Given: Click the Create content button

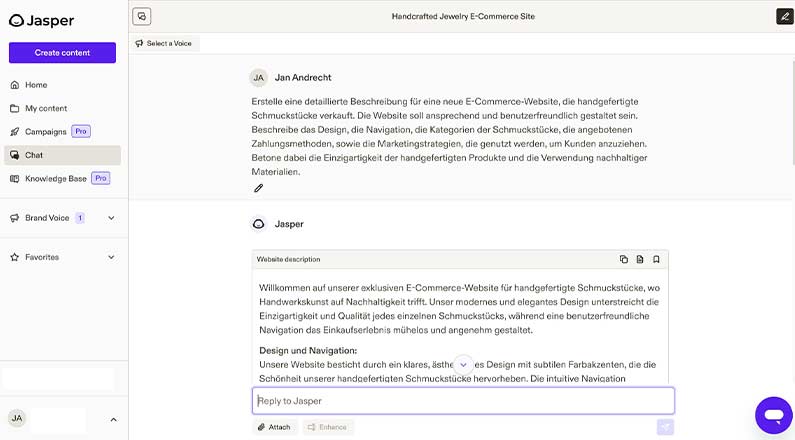Looking at the screenshot, I should tap(62, 53).
